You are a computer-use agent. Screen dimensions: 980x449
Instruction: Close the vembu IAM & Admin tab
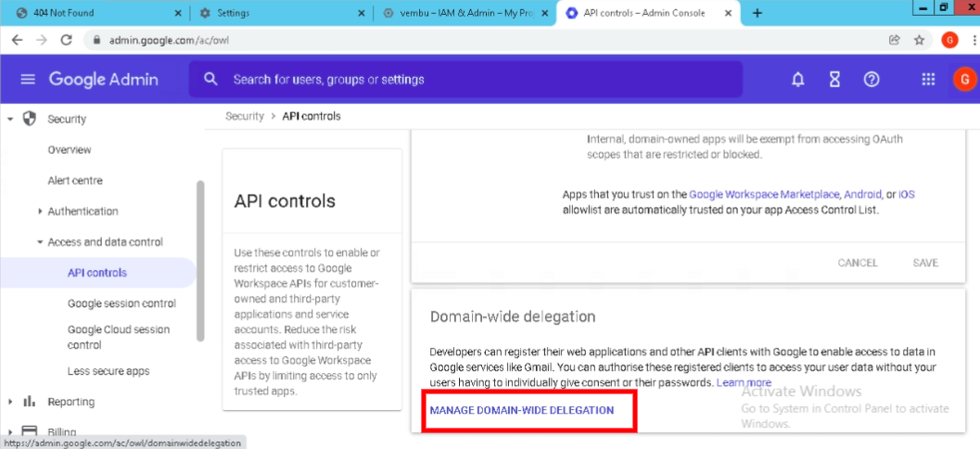[x=544, y=13]
